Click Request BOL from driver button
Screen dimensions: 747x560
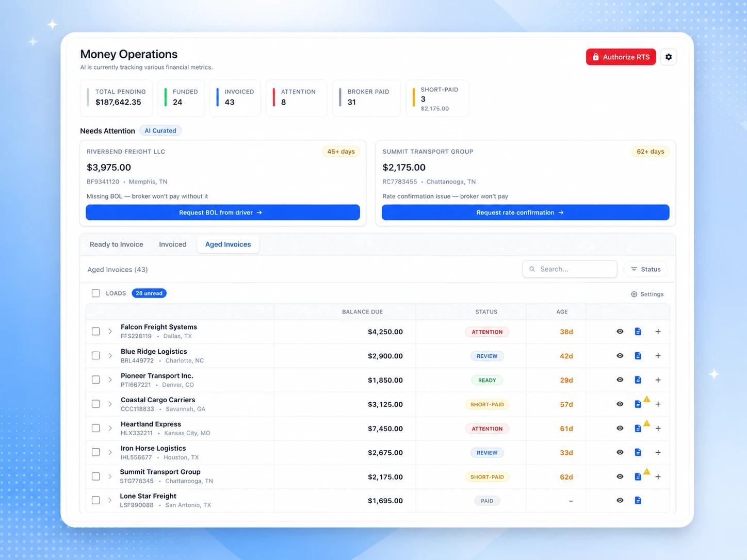[x=223, y=212]
